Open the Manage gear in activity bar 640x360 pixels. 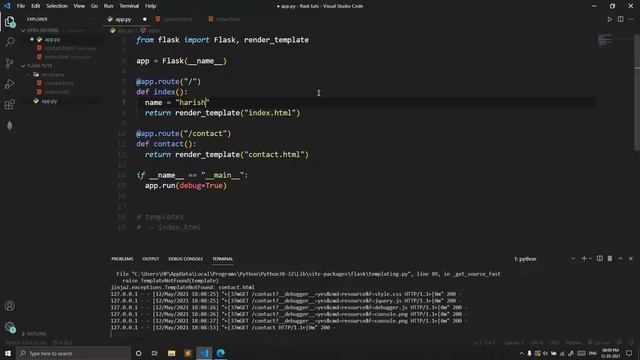pos(10,327)
